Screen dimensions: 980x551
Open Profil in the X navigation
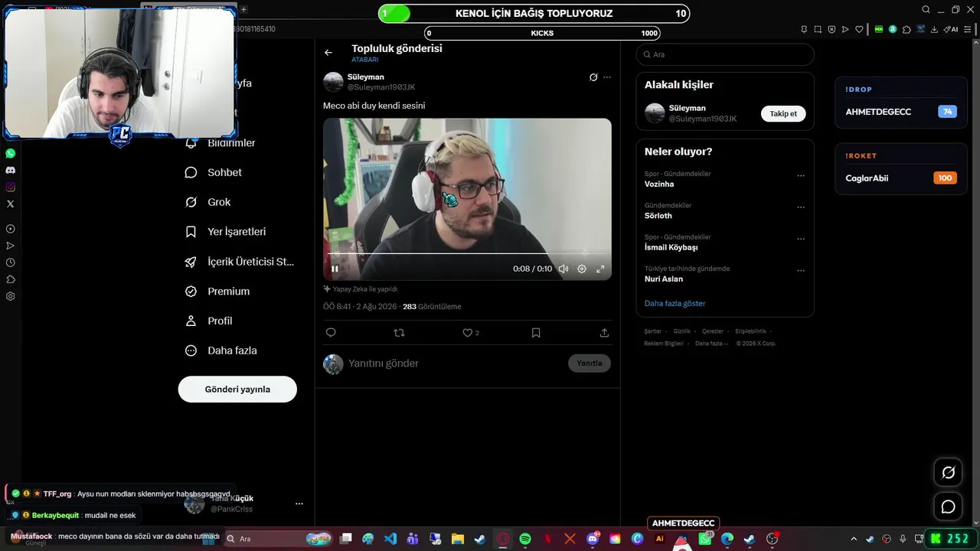pos(211,321)
